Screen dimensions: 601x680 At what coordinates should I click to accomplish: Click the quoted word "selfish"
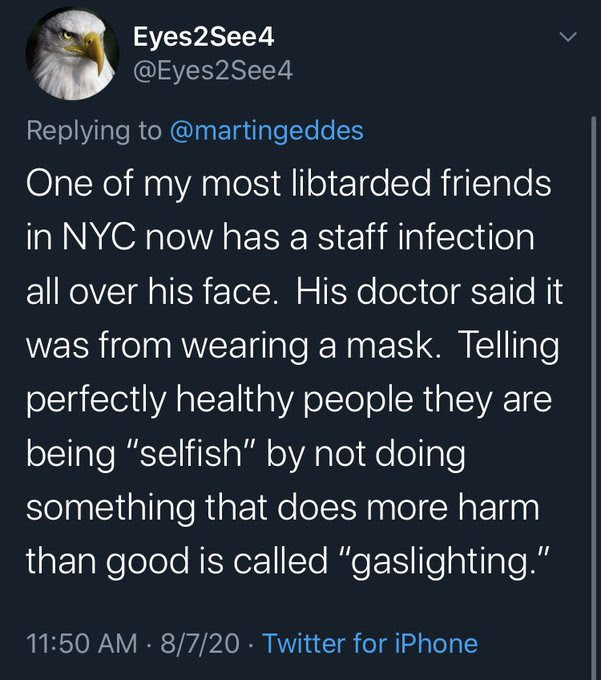190,454
